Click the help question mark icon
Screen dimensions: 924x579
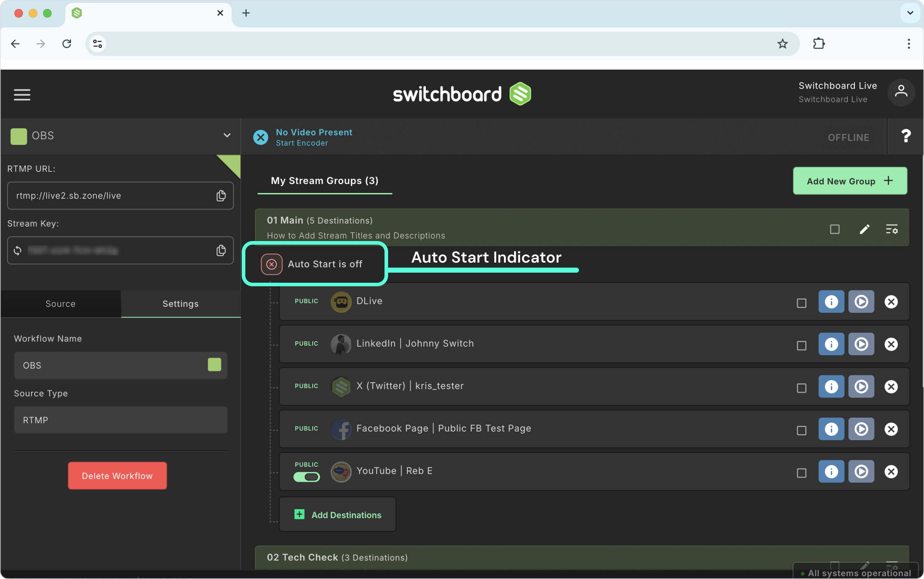906,136
